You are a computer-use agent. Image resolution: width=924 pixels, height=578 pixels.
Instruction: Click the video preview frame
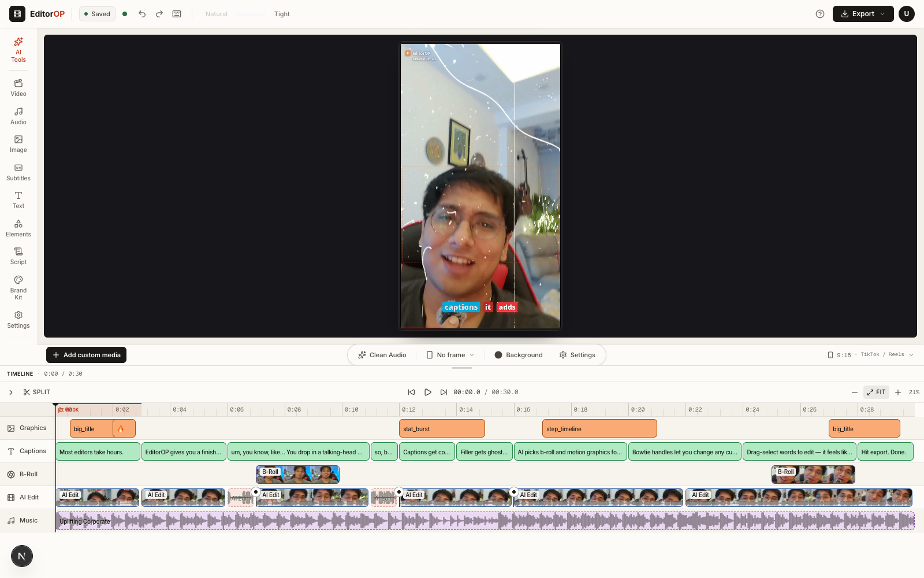pyautogui.click(x=480, y=186)
